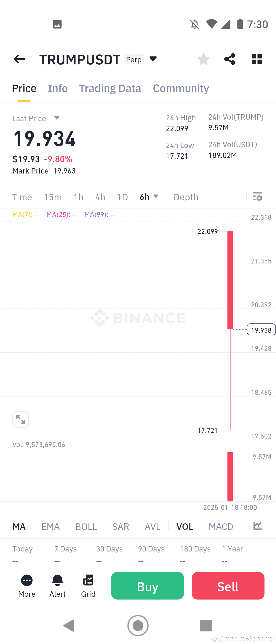The width and height of the screenshot is (276, 644).
Task: Select the 1D timeframe
Action: [122, 197]
